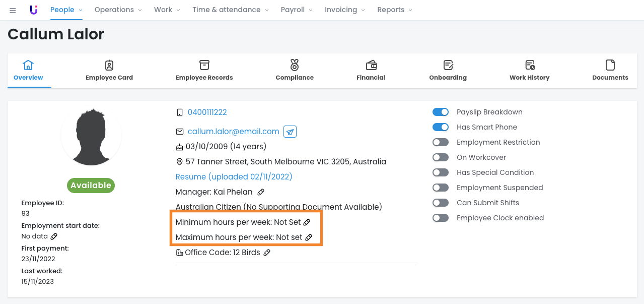Open the Work History tab

[529, 71]
